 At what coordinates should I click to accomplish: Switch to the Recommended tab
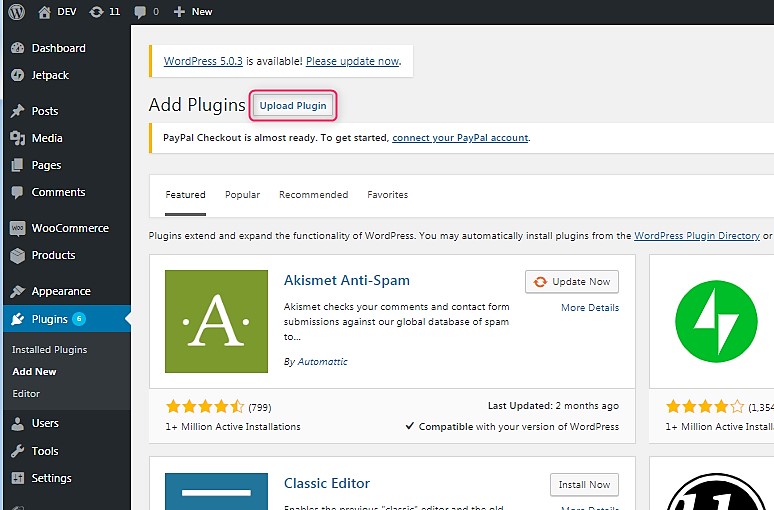point(313,195)
